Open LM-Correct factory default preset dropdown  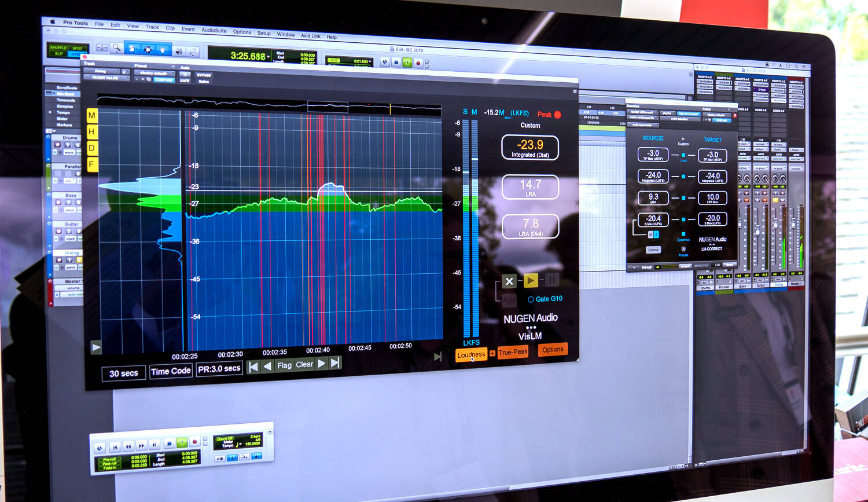point(717,115)
